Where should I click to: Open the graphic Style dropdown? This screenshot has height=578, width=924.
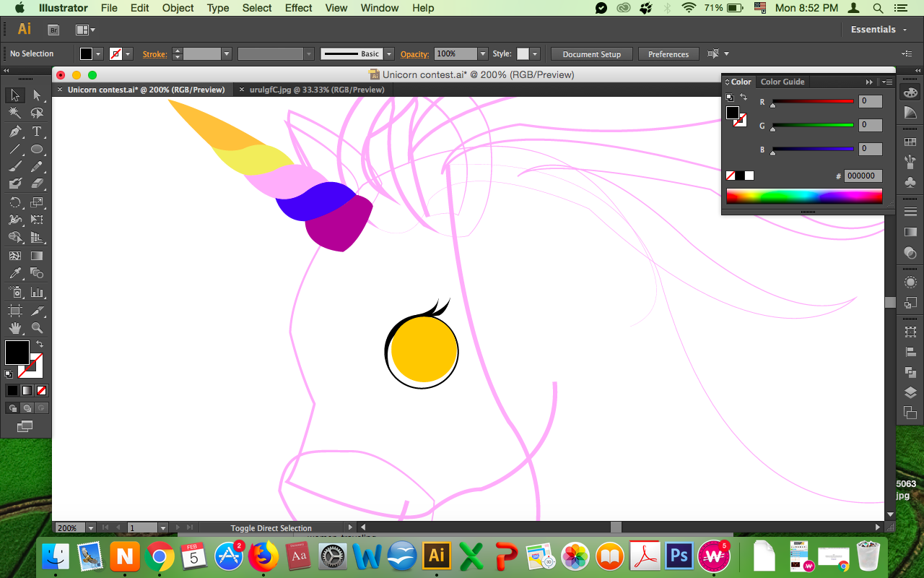pos(534,54)
